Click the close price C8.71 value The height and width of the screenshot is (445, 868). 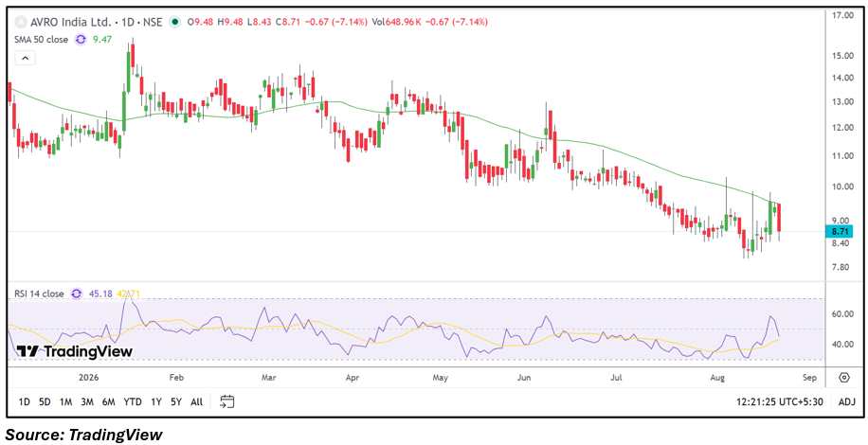290,22
